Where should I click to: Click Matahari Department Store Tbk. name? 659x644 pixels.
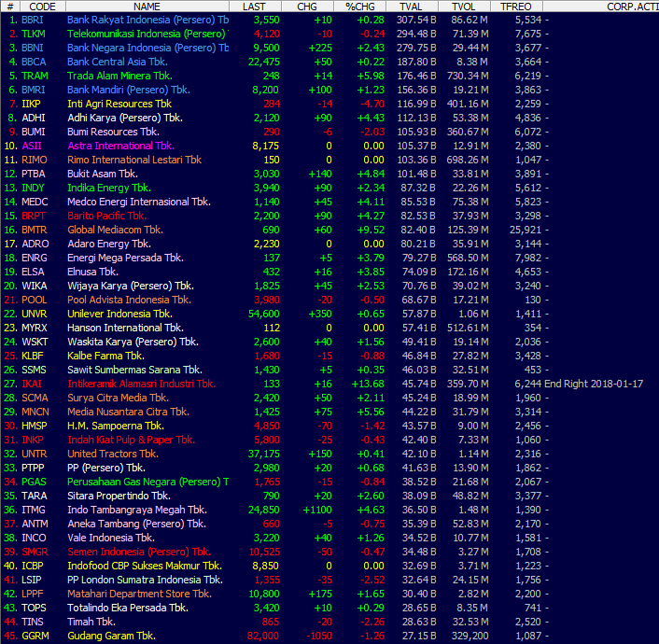(x=139, y=594)
